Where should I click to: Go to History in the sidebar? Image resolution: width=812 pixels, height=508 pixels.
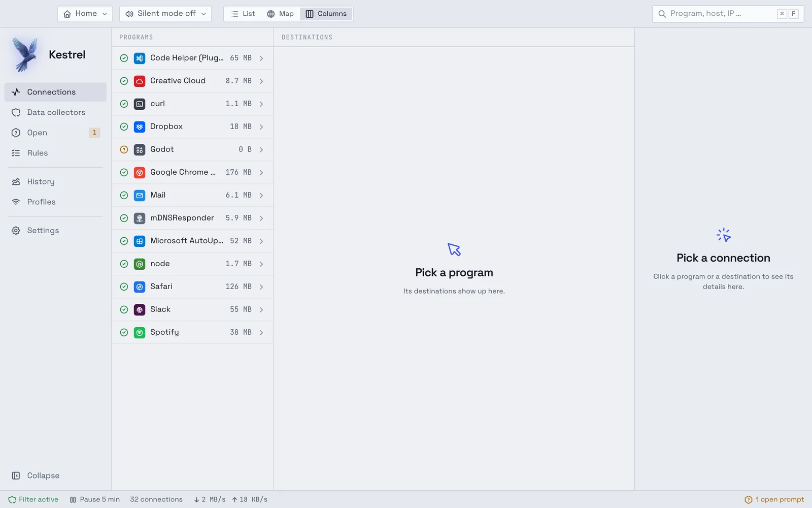click(x=55, y=181)
